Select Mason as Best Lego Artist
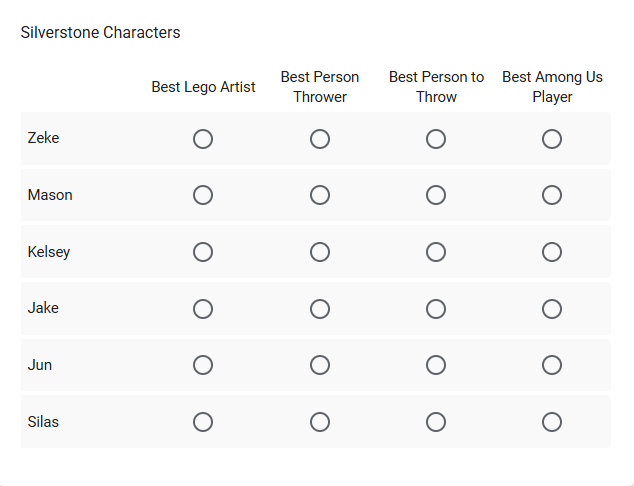The width and height of the screenshot is (634, 486). tap(203, 195)
